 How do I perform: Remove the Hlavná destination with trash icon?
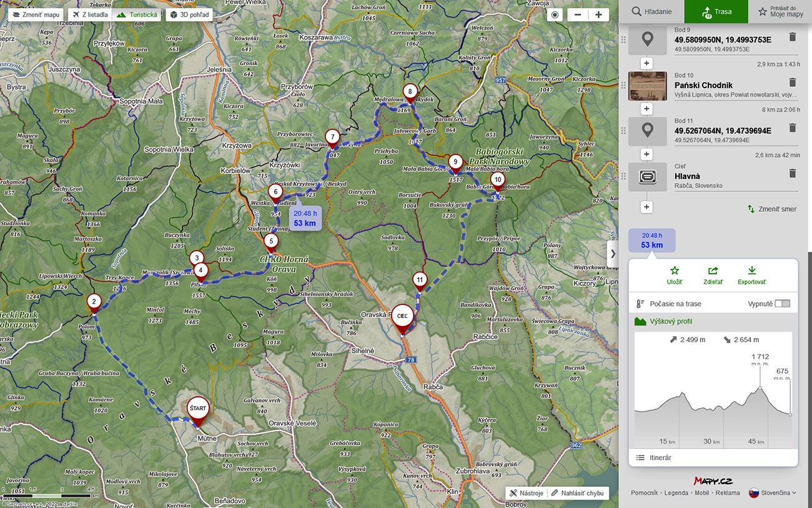792,174
